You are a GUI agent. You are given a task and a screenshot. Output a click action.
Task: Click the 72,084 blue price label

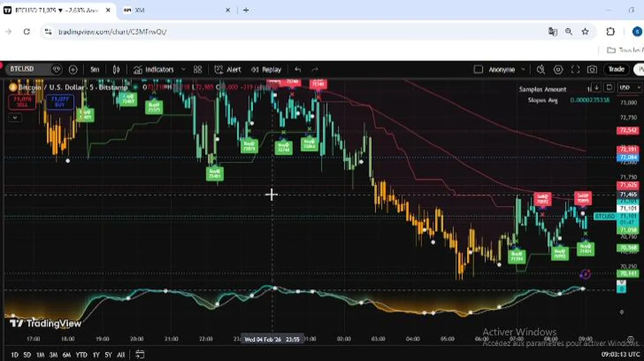coord(627,157)
